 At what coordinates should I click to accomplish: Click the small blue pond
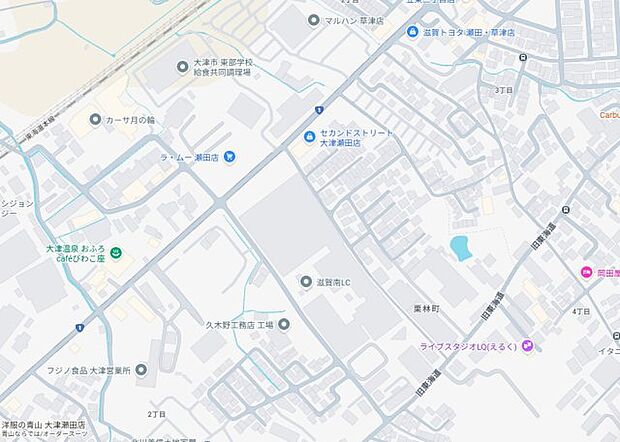tap(459, 248)
